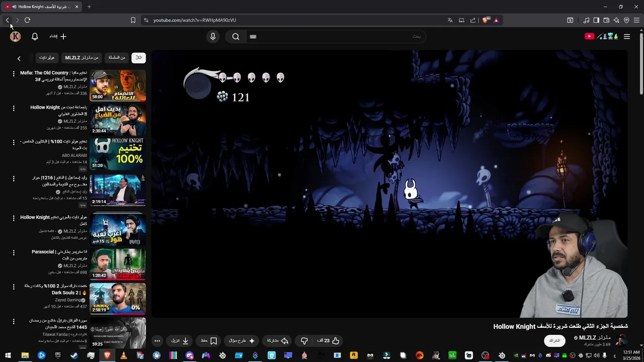Select the Hollow Knight browser tab
The image size is (644, 362).
click(x=42, y=7)
